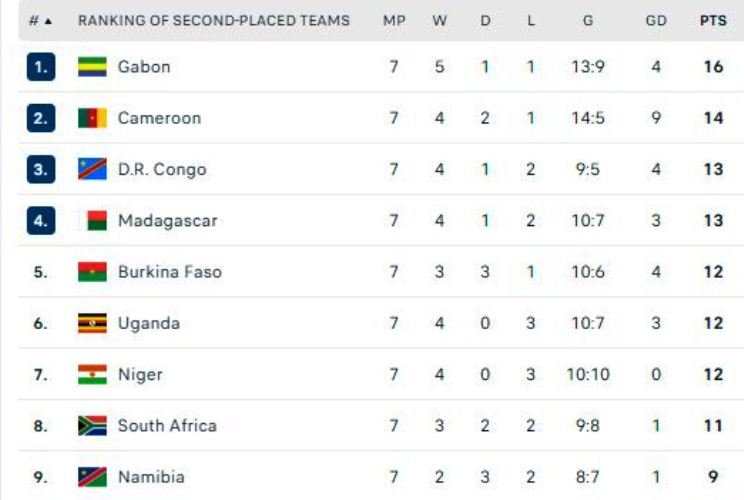Open the Cameroon team link
Viewport: 744px width, 500px height.
point(159,118)
